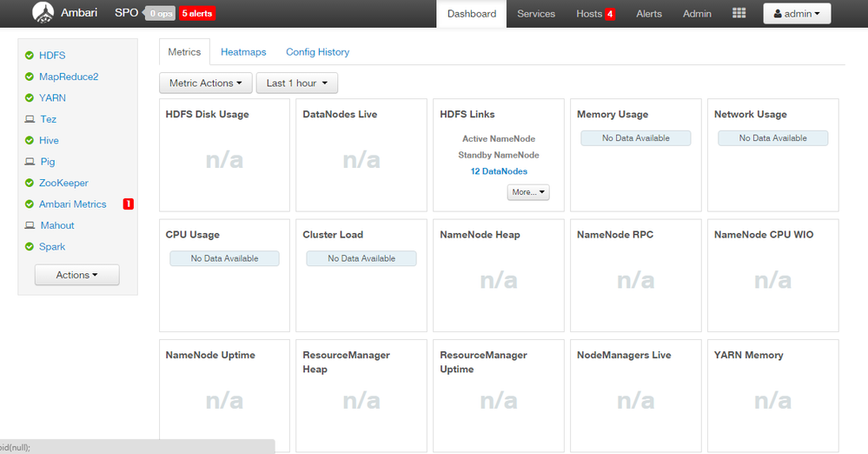Click the Tez client laptop icon
Screen dimensions: 868x454
pos(30,119)
